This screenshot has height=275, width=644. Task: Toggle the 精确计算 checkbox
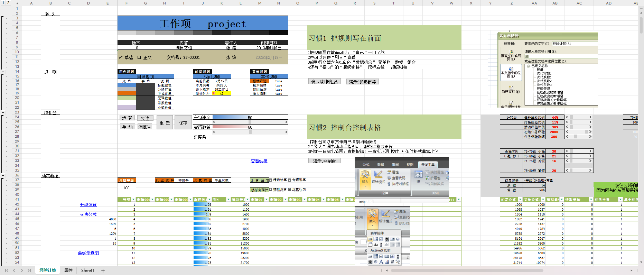271,180
